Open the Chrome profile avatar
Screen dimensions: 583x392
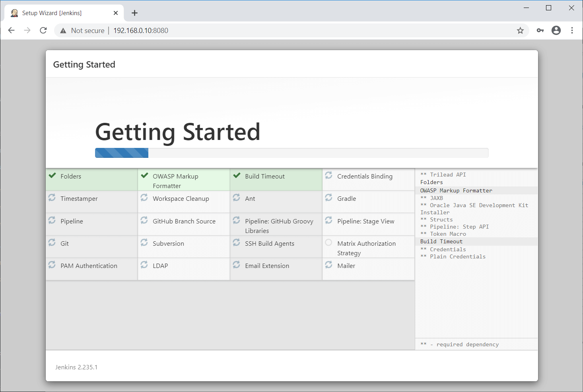[556, 30]
